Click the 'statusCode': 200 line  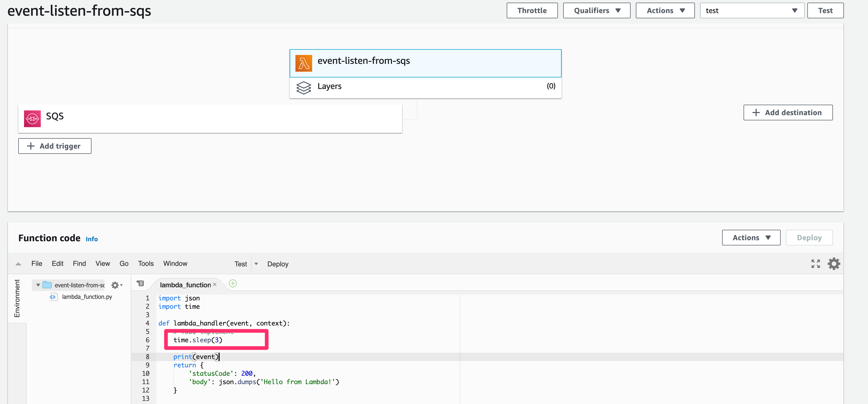(x=222, y=373)
